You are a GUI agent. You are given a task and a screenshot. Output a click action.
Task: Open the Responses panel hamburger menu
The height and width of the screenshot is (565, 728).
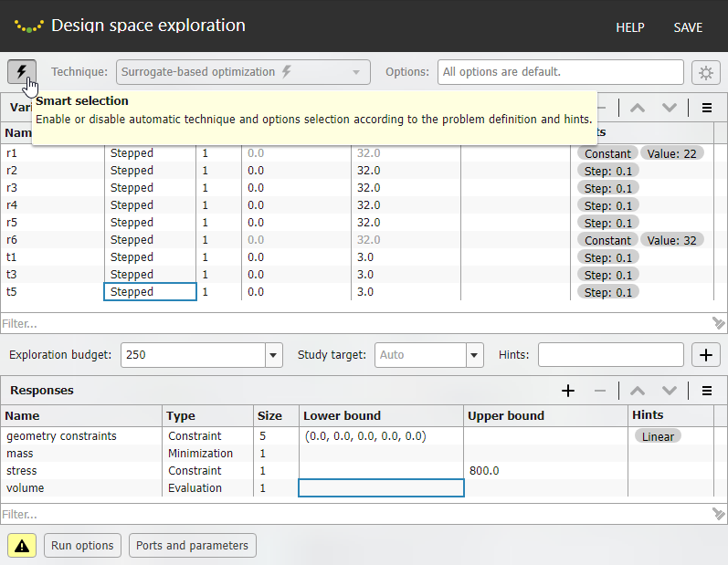pyautogui.click(x=707, y=391)
